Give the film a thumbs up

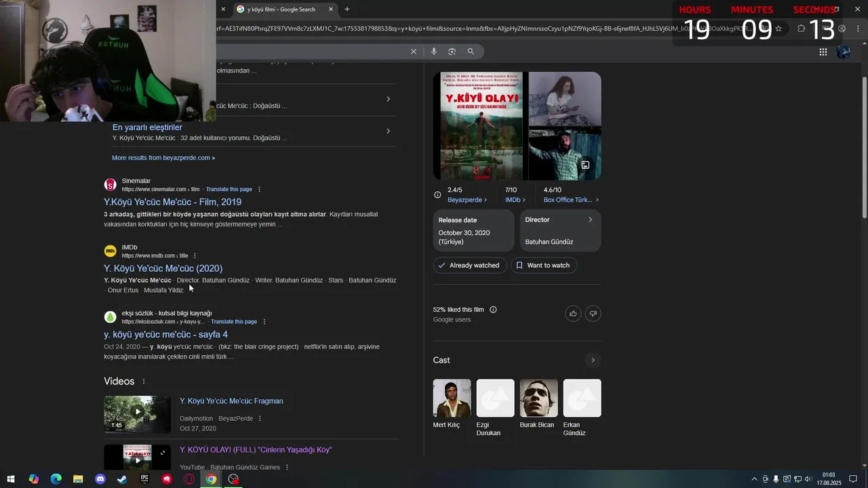[x=573, y=313]
